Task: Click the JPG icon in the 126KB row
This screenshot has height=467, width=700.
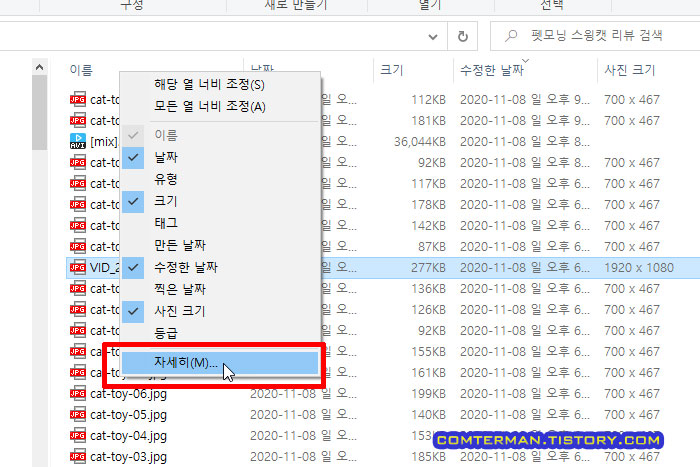Action: point(78,310)
